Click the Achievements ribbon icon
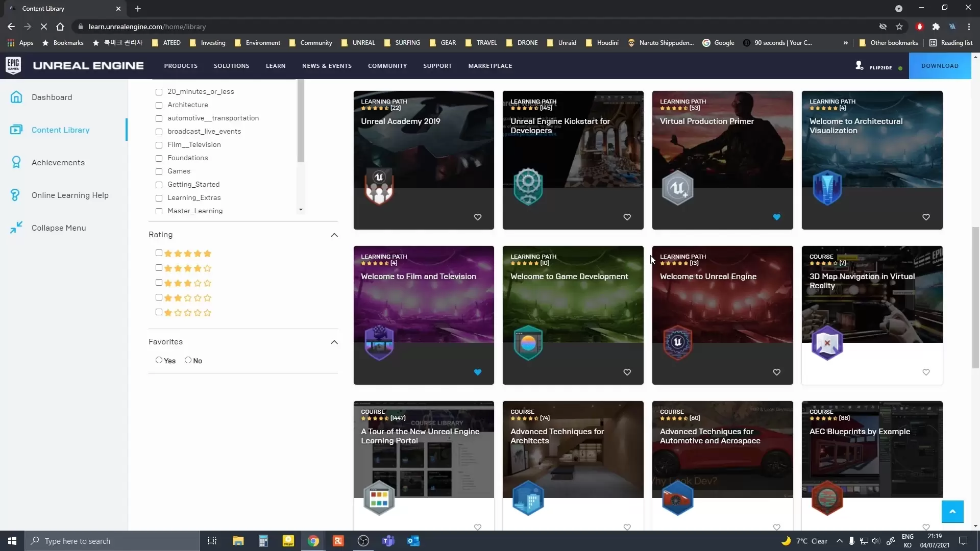The image size is (980, 551). pos(16,162)
